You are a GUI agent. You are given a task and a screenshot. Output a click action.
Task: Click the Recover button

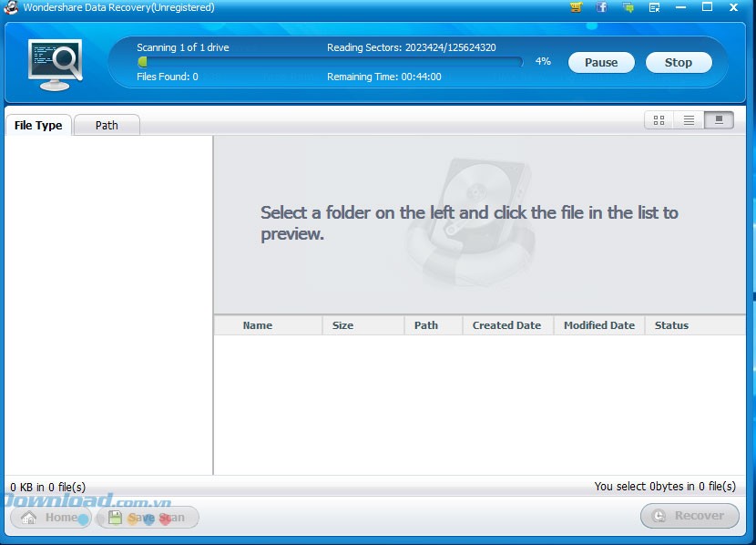click(690, 516)
